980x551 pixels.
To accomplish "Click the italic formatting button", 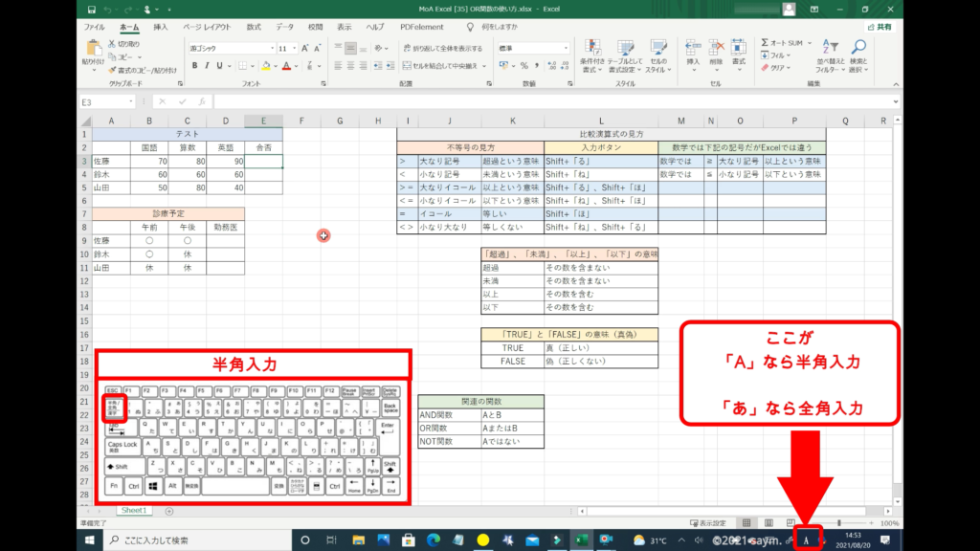I will click(208, 66).
